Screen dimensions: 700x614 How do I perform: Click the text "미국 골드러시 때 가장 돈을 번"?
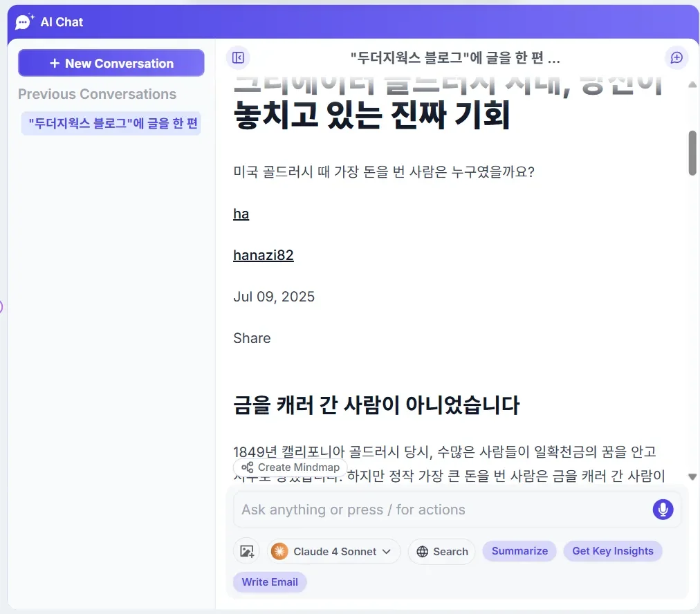point(319,171)
